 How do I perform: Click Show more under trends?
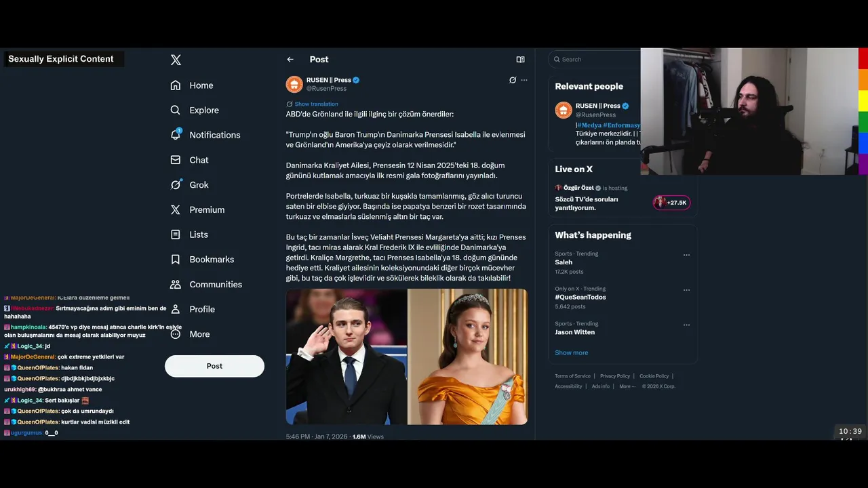(572, 352)
